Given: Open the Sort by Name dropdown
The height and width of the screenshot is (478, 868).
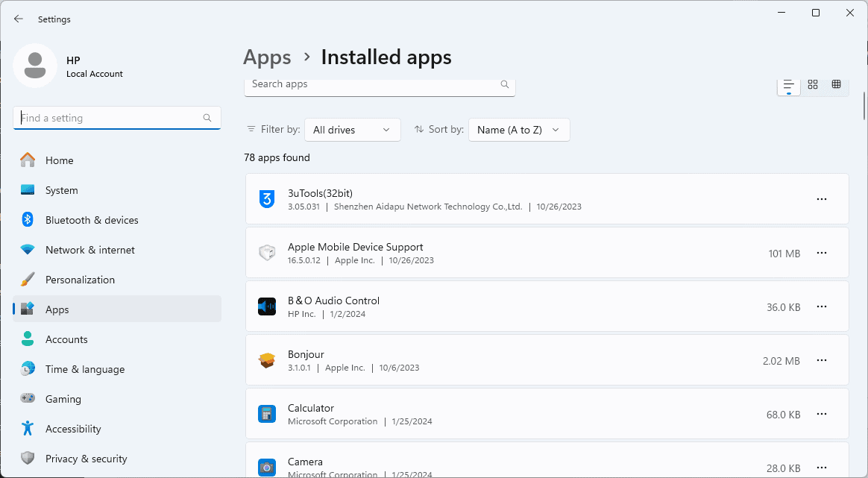Looking at the screenshot, I should pyautogui.click(x=519, y=130).
